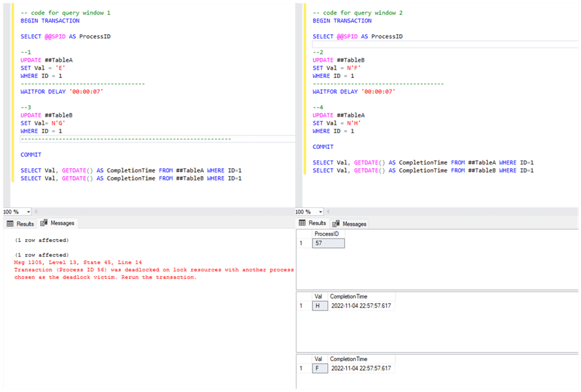Select the Val cell containing F
The width and height of the screenshot is (581, 392).
[320, 368]
